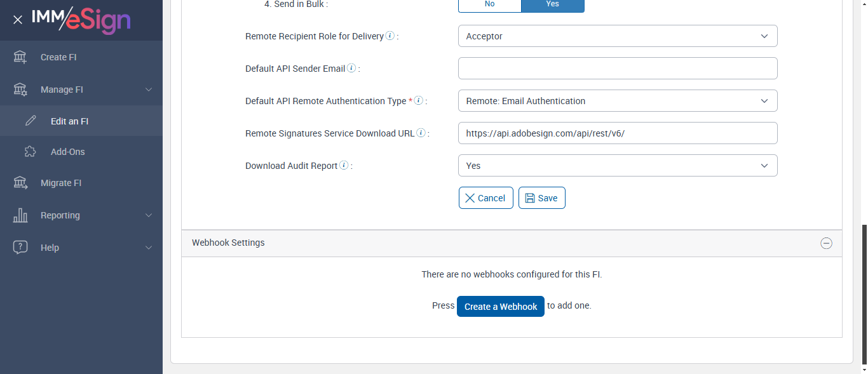
Task: Click the Add-Ons puzzle piece icon
Action: pos(30,152)
